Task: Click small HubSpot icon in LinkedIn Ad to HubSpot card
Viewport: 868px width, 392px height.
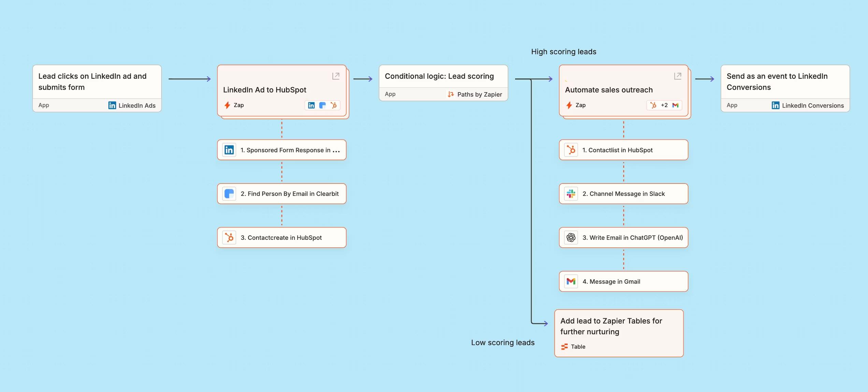Action: pos(334,105)
